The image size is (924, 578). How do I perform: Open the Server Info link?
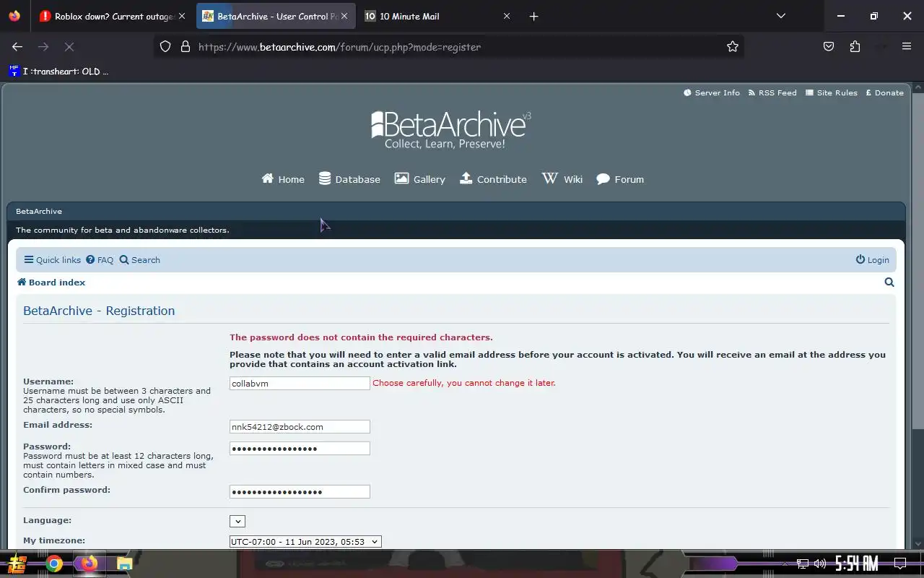point(712,92)
